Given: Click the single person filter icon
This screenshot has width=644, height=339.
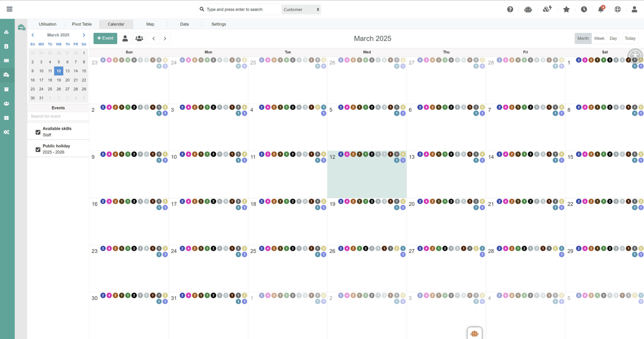Looking at the screenshot, I should 125,38.
